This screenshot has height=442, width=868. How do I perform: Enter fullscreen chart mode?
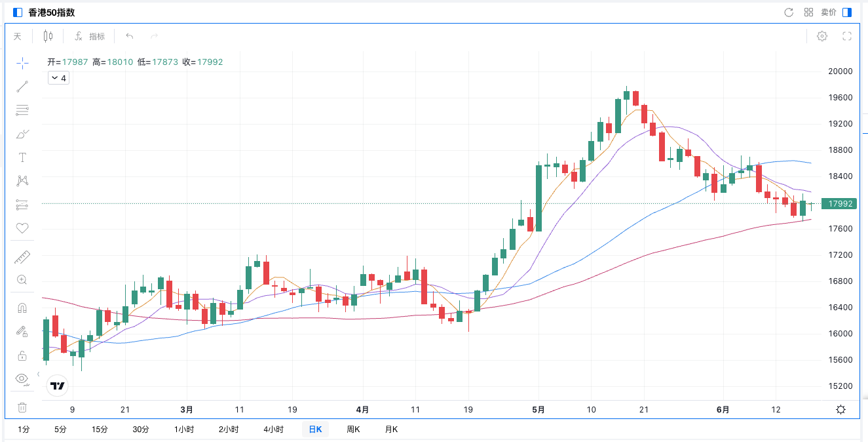pyautogui.click(x=846, y=36)
